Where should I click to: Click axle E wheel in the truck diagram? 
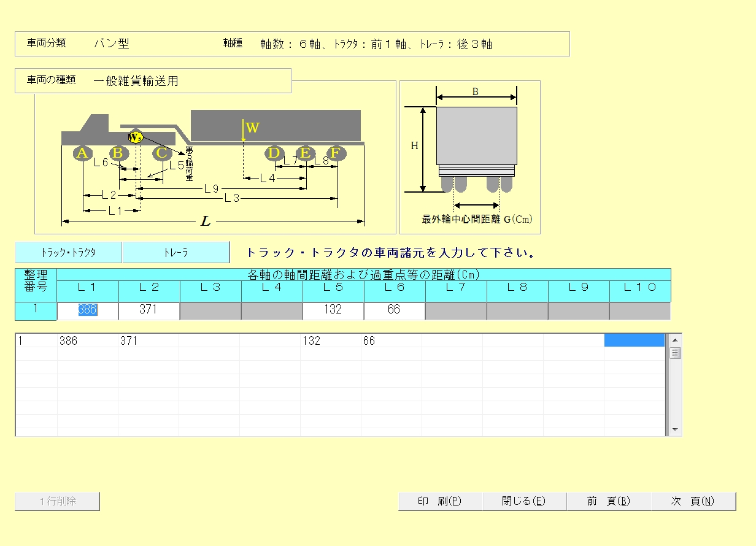tap(305, 153)
